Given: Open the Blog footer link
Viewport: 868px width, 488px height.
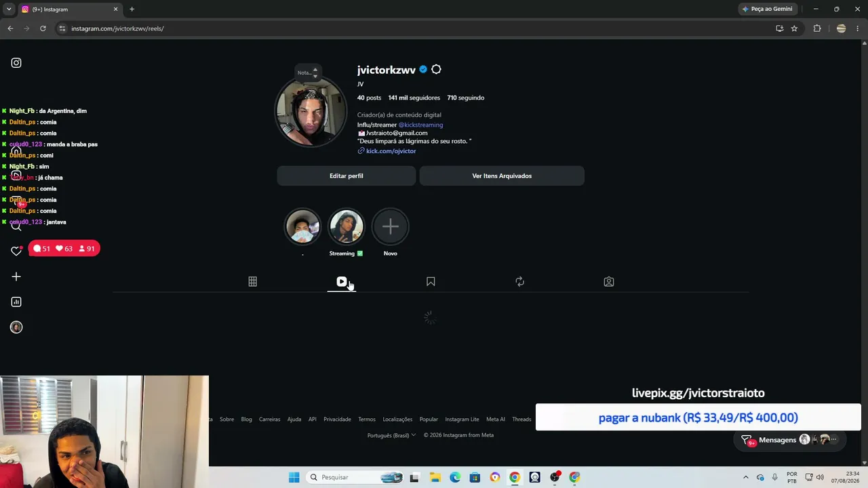Looking at the screenshot, I should click(247, 420).
